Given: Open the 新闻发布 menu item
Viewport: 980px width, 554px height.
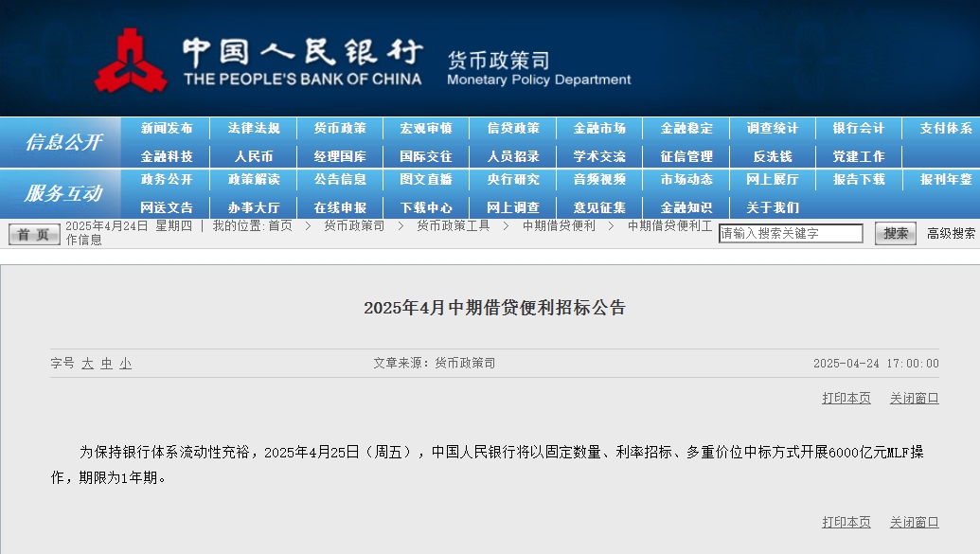Looking at the screenshot, I should coord(167,129).
